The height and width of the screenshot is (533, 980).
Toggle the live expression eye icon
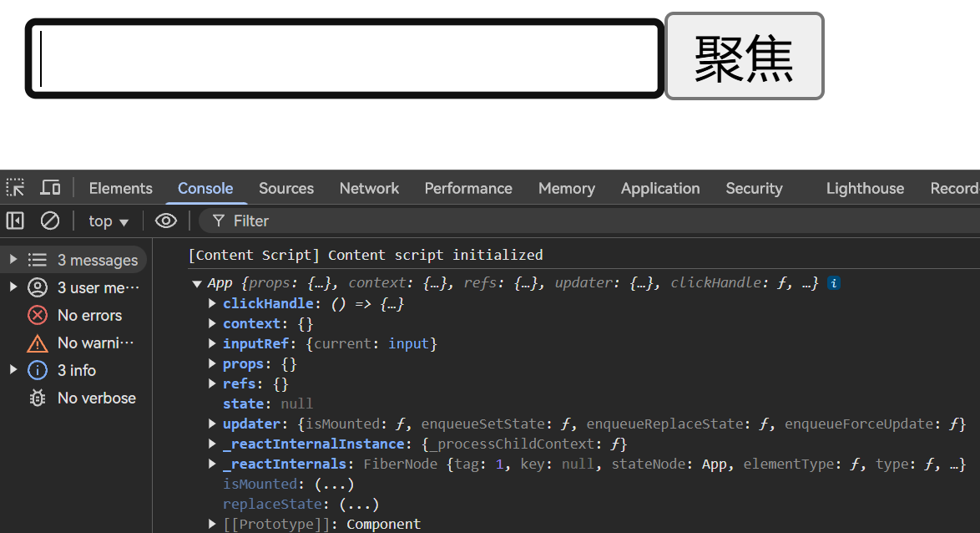165,221
